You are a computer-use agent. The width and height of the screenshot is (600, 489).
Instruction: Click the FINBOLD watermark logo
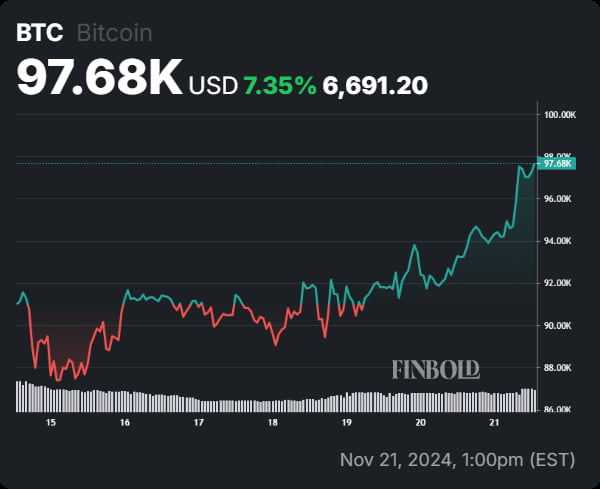(435, 370)
